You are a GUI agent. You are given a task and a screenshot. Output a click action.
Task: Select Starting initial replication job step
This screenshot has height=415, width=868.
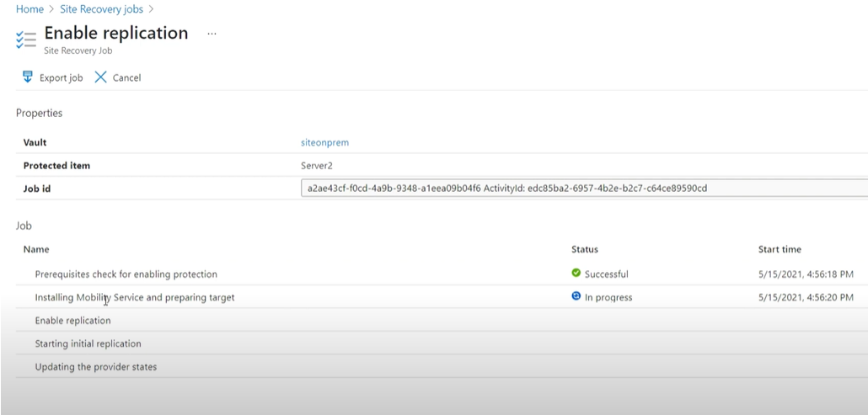(88, 343)
